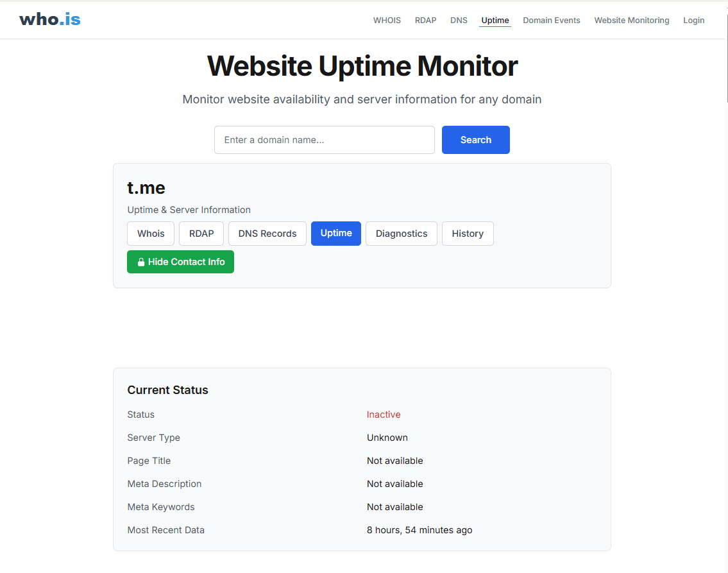Select the highlighted Uptime tab
Image resolution: width=728 pixels, height=573 pixels.
pyautogui.click(x=335, y=234)
